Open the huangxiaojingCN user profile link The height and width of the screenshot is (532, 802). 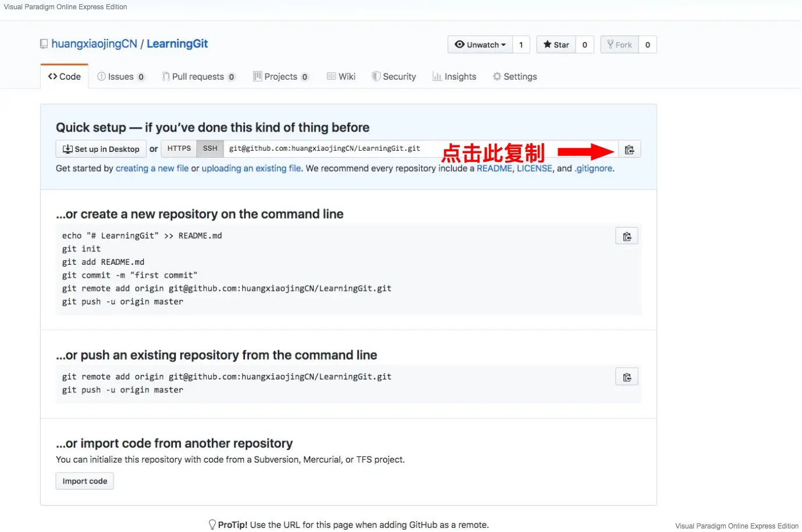(94, 44)
